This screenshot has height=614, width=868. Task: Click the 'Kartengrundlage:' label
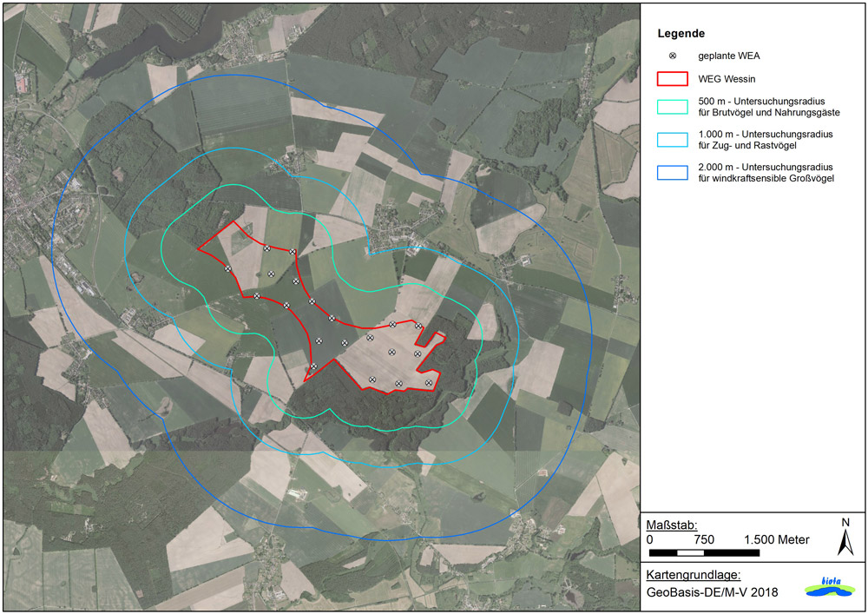coord(693,575)
